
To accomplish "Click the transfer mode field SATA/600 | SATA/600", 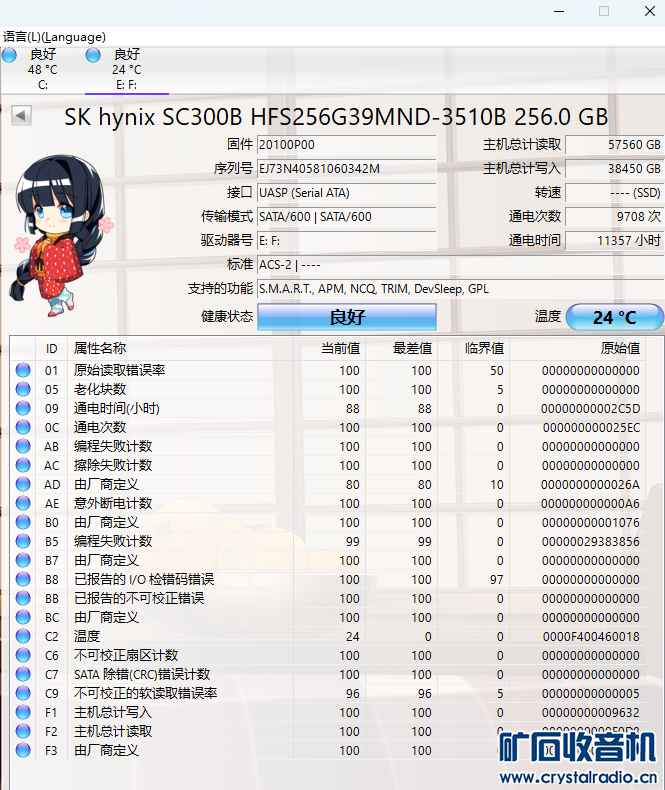I will 347,217.
